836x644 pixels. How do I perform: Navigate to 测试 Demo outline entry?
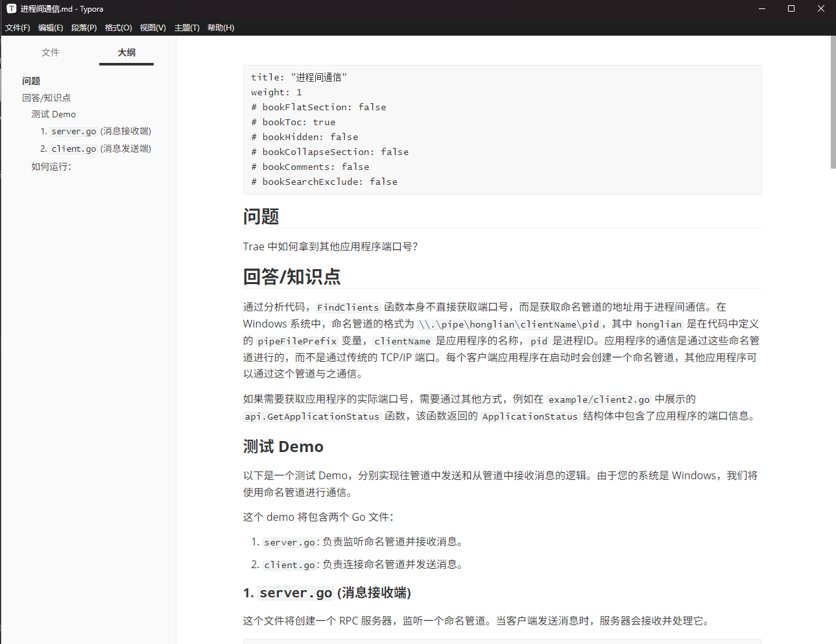54,114
